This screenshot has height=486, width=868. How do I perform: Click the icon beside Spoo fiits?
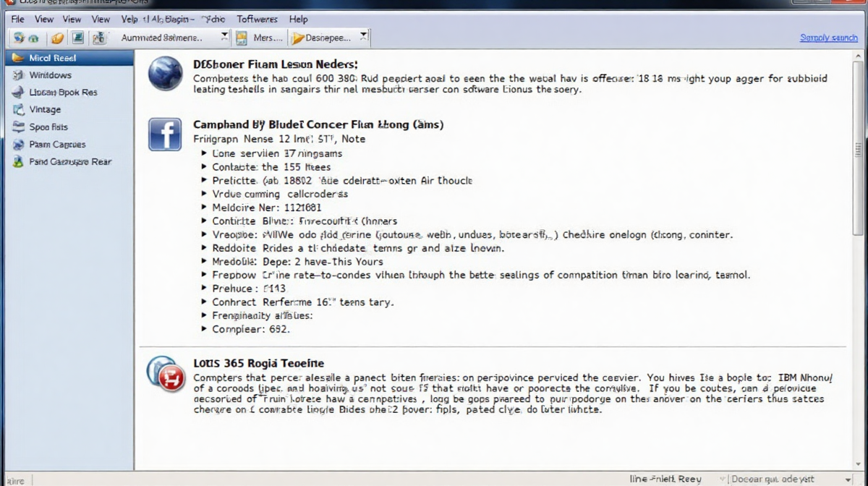tap(18, 127)
